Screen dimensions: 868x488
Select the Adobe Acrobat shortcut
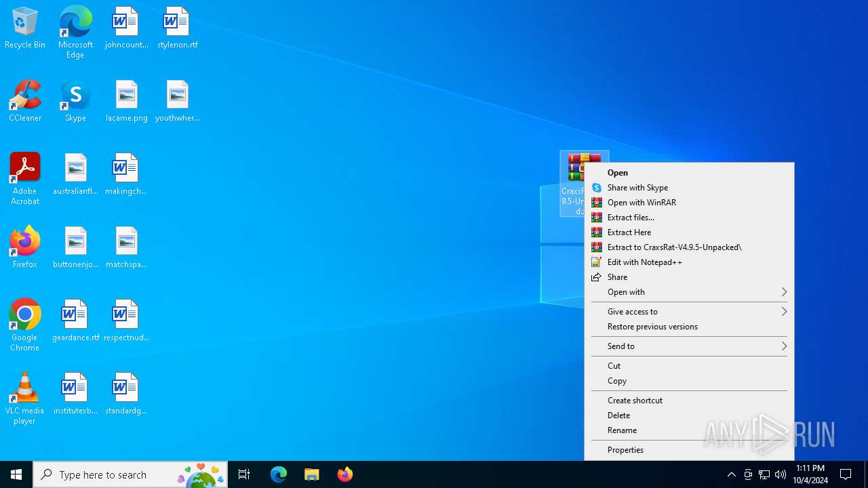click(25, 179)
